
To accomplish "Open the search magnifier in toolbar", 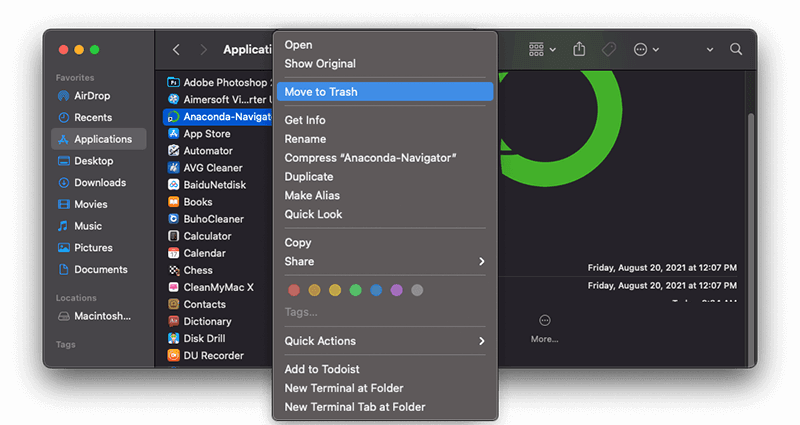I will [x=736, y=49].
